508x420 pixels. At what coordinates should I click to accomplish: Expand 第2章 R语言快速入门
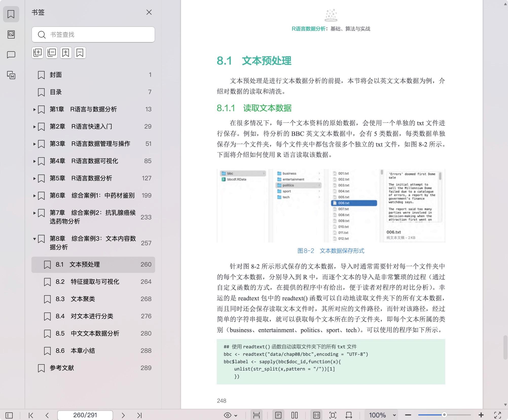click(x=34, y=127)
